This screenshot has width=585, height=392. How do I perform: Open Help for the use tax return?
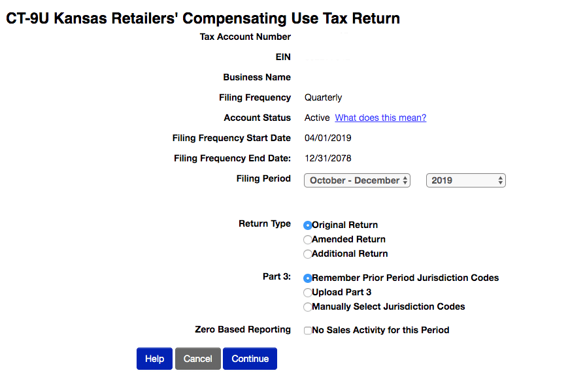pos(154,358)
